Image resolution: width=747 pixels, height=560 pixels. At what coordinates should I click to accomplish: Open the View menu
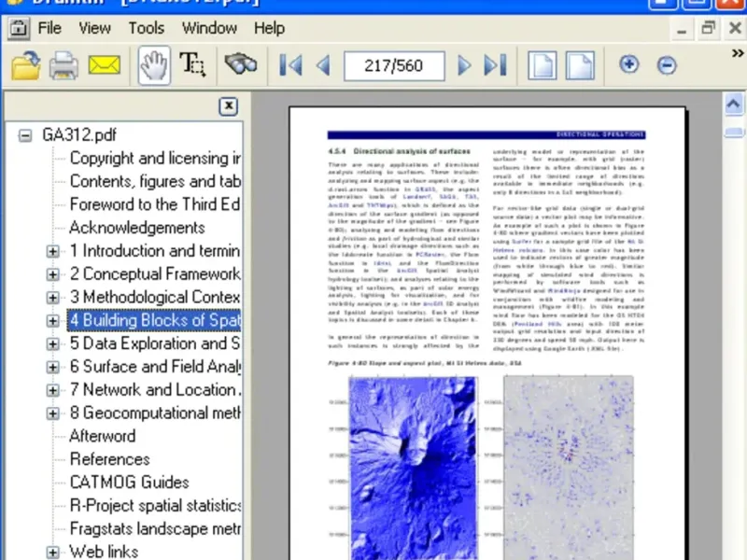[95, 28]
